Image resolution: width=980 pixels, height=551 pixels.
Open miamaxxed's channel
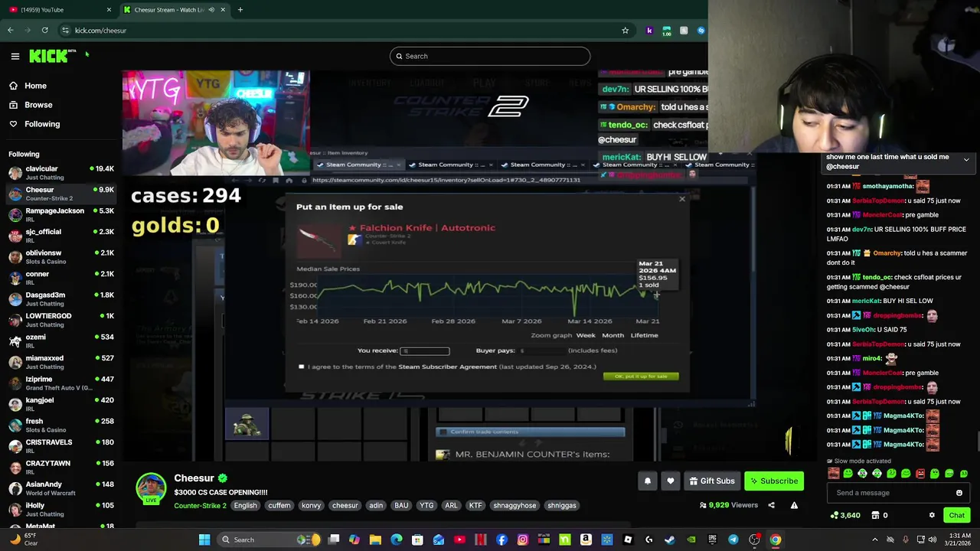coord(61,362)
